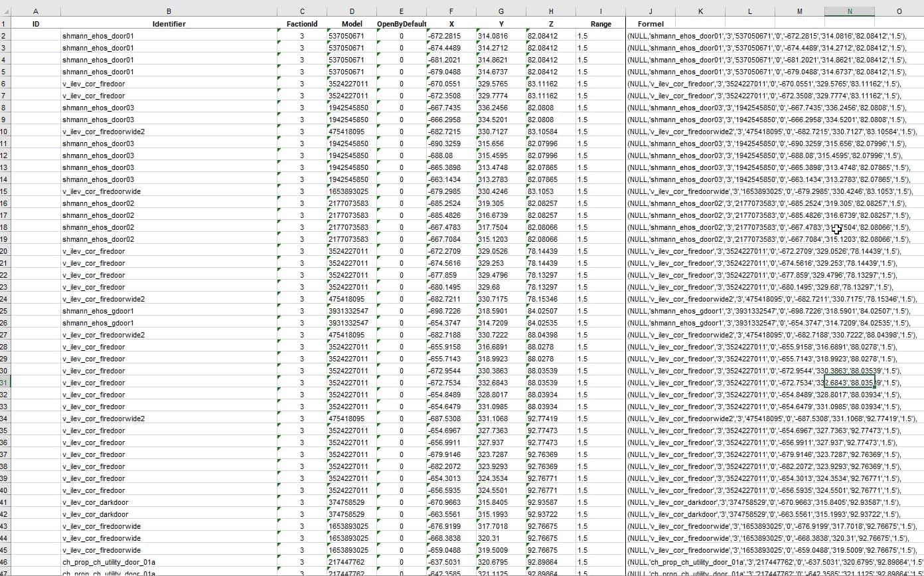Select the column B header

169,11
